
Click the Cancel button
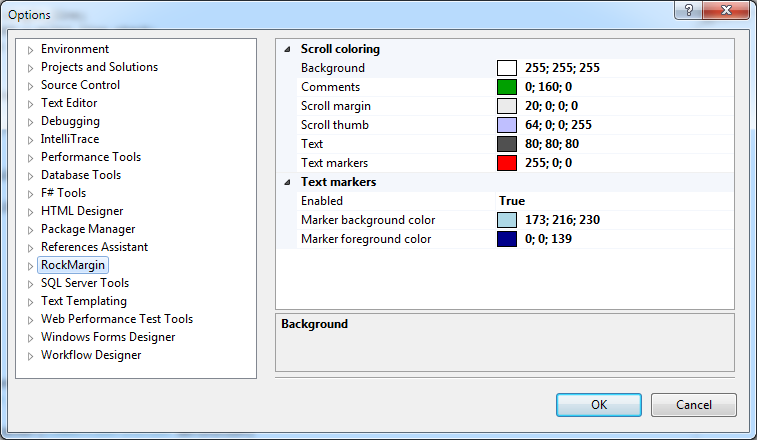694,405
